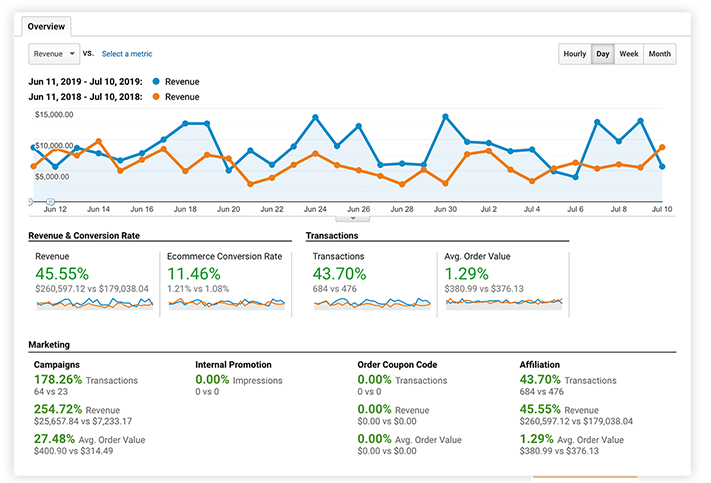The height and width of the screenshot is (483, 711).
Task: Click 'Jun 11, 2019 - Jul 10, 2019' date range label
Action: click(85, 82)
